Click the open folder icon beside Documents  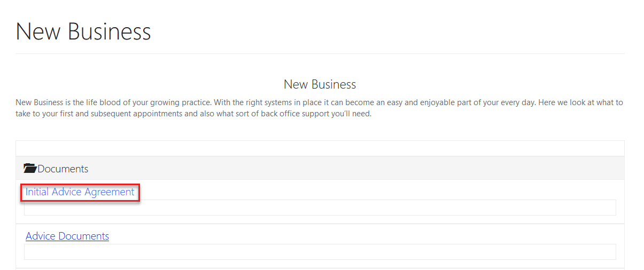pyautogui.click(x=30, y=169)
